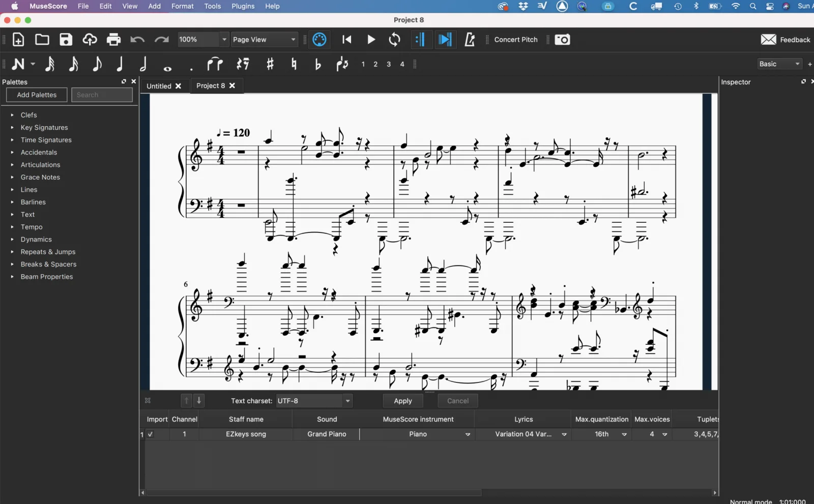Switch to voice 1
The height and width of the screenshot is (504, 814).
pos(363,65)
